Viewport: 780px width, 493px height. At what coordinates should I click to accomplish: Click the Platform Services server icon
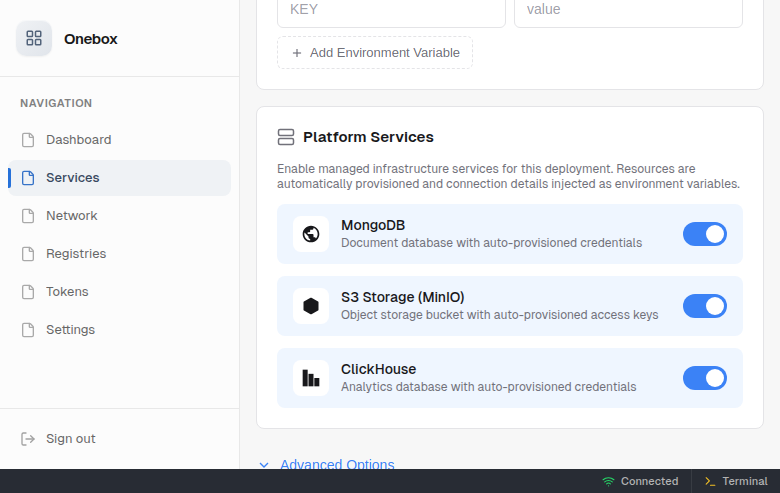286,137
